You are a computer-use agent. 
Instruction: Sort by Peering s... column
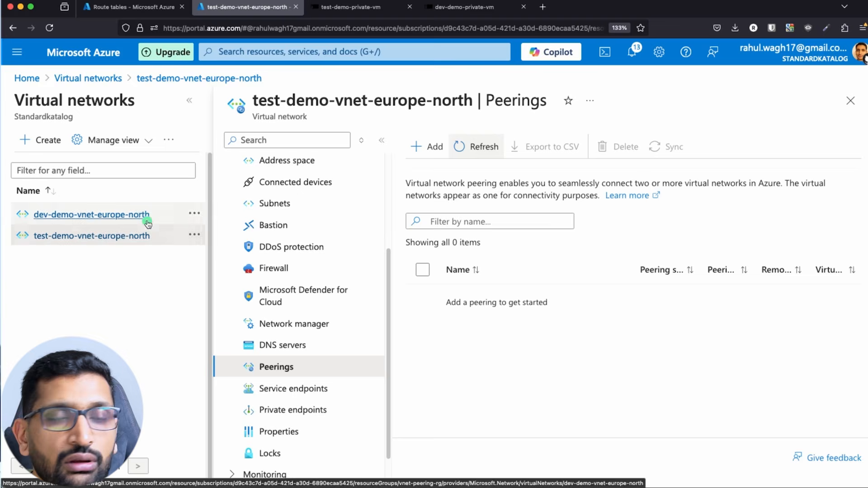pyautogui.click(x=666, y=270)
